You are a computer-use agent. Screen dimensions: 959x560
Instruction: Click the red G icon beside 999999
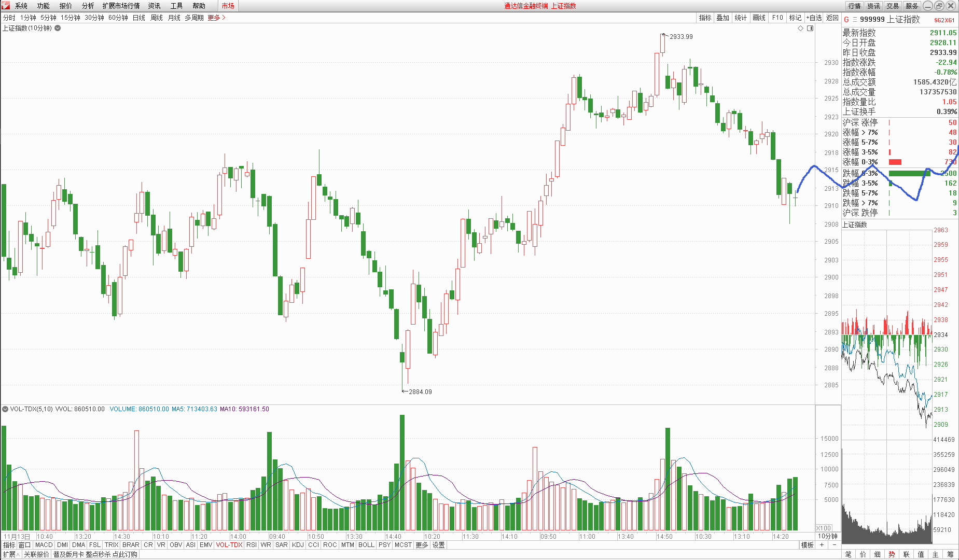[846, 20]
